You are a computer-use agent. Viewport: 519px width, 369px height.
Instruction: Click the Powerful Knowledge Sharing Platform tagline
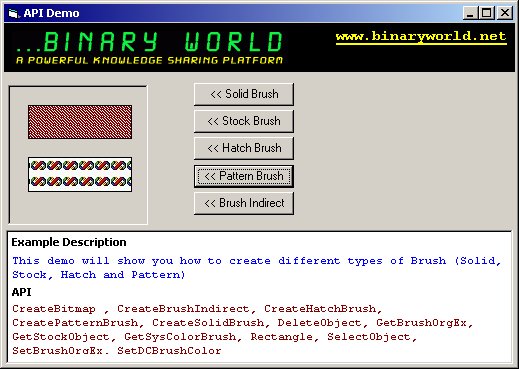tap(149, 60)
